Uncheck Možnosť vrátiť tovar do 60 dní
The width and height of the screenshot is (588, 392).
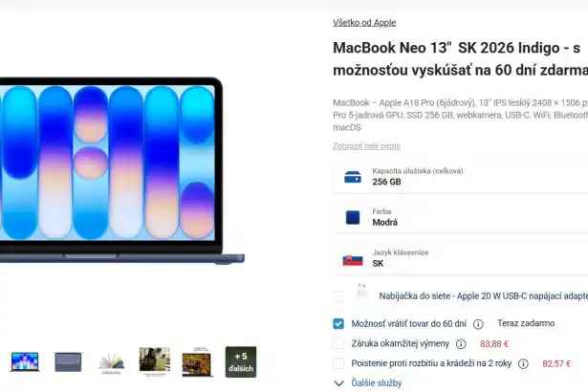point(338,323)
